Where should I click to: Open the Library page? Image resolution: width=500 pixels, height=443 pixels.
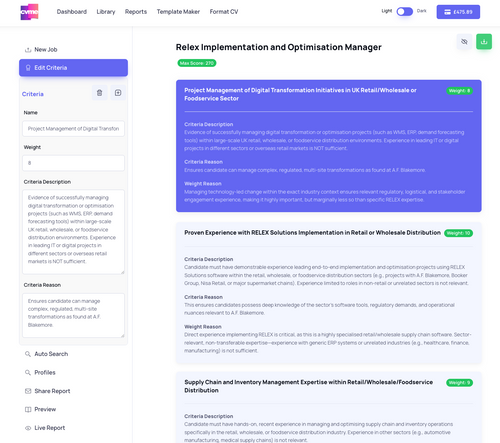pos(106,12)
